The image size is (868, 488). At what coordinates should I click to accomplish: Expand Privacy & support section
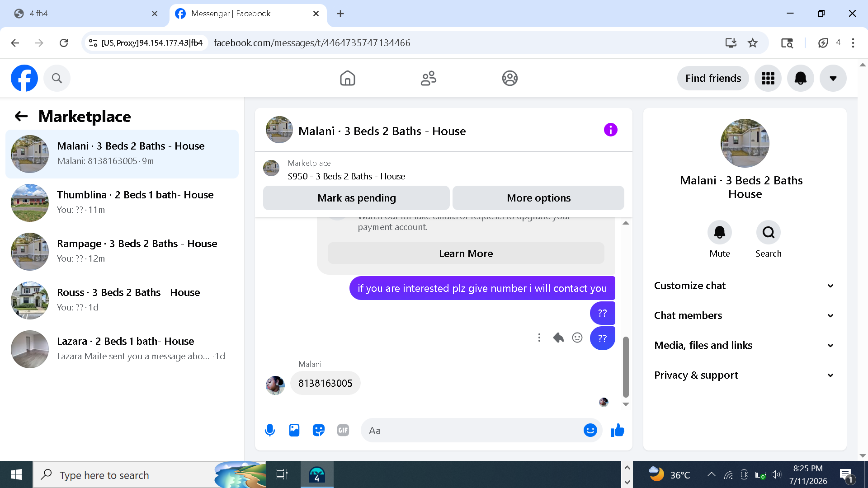point(744,375)
